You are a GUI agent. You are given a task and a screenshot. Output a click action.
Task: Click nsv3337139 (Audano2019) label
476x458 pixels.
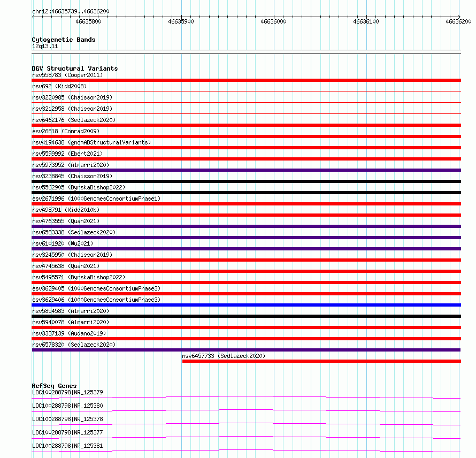pyautogui.click(x=69, y=333)
